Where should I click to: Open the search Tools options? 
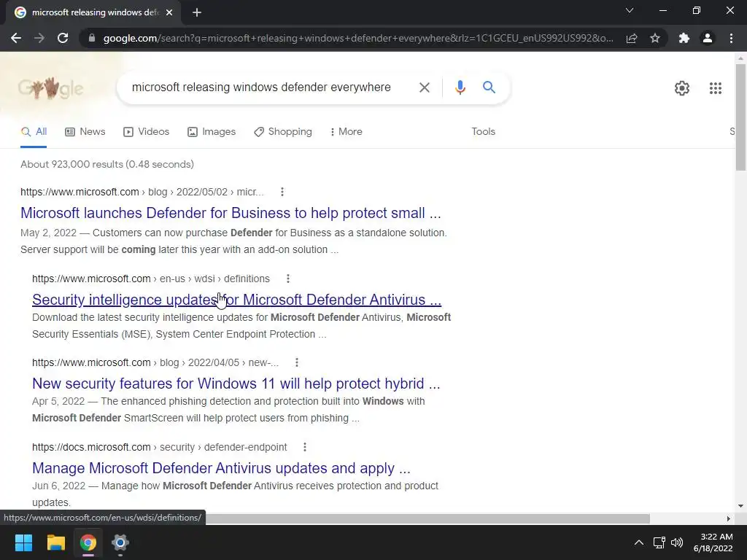483,132
